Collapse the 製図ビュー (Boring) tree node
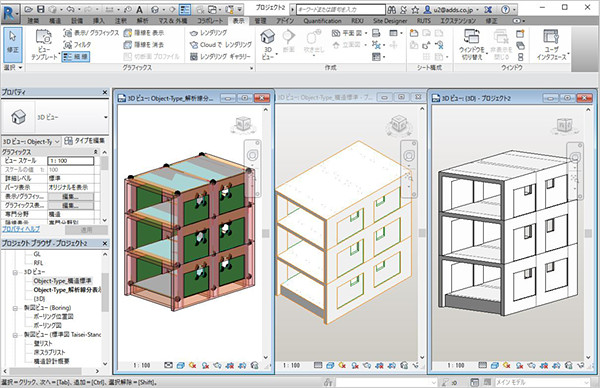Viewport: 600px width, 388px height. [15, 308]
